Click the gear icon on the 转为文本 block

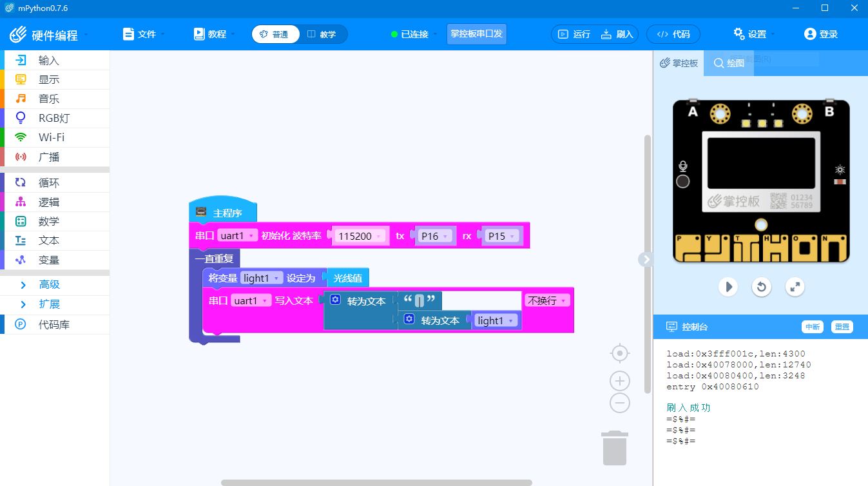click(335, 300)
